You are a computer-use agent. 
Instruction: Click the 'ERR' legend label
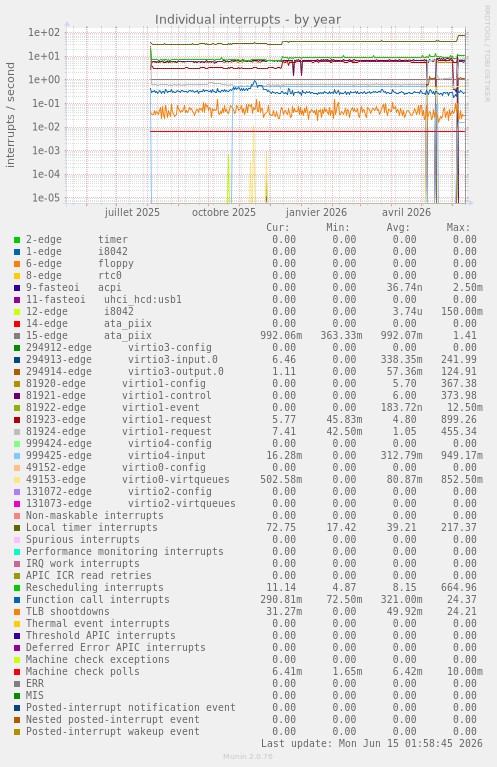(35, 684)
